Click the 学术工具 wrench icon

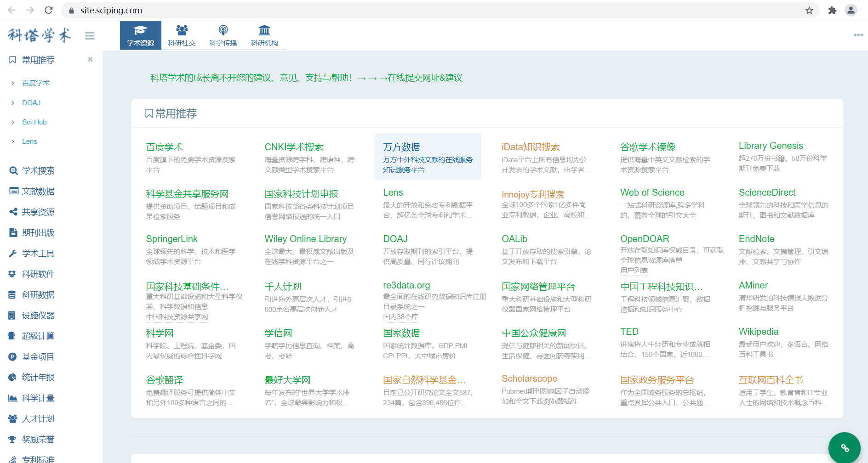point(13,253)
